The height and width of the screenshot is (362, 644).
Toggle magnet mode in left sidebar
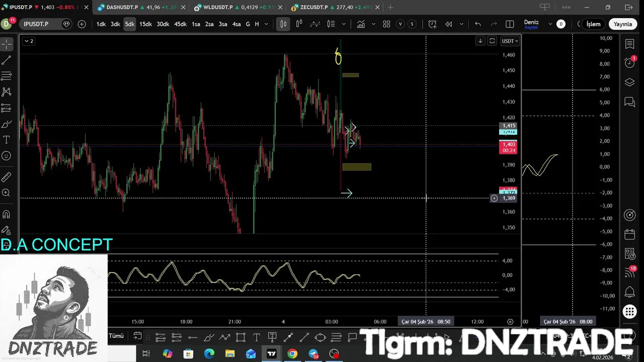tap(7, 215)
